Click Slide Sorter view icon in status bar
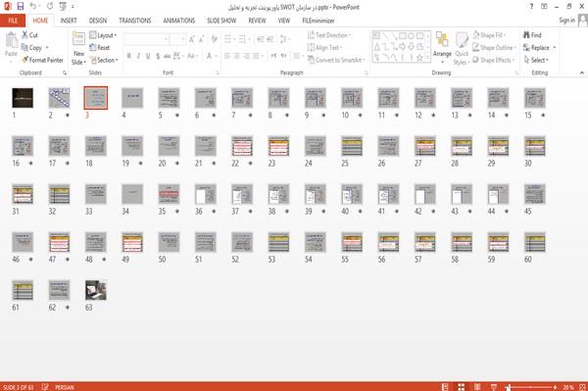 462,387
